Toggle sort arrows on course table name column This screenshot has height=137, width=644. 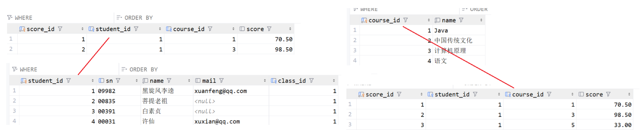[481, 20]
